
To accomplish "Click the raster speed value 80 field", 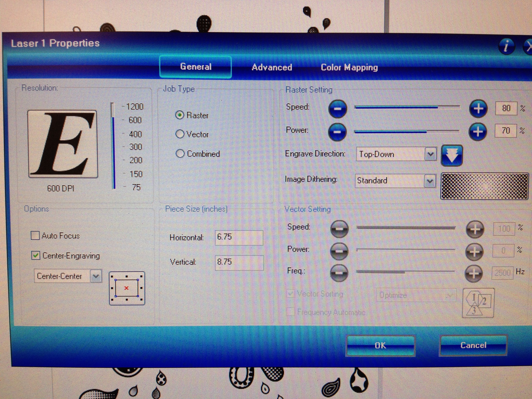I will (x=506, y=108).
